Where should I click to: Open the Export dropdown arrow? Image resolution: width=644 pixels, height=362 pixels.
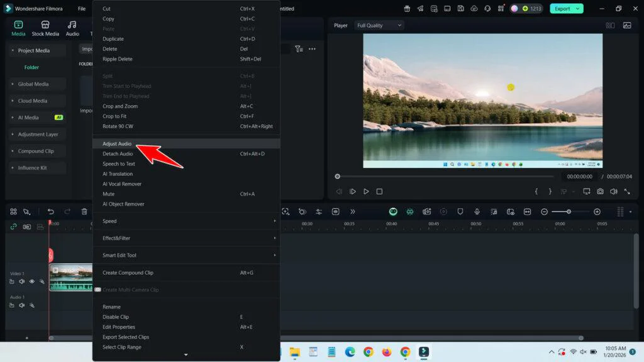(576, 8)
